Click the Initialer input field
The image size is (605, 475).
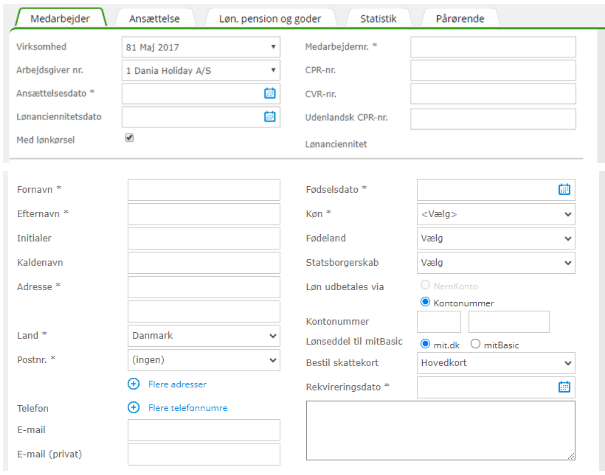pyautogui.click(x=204, y=238)
